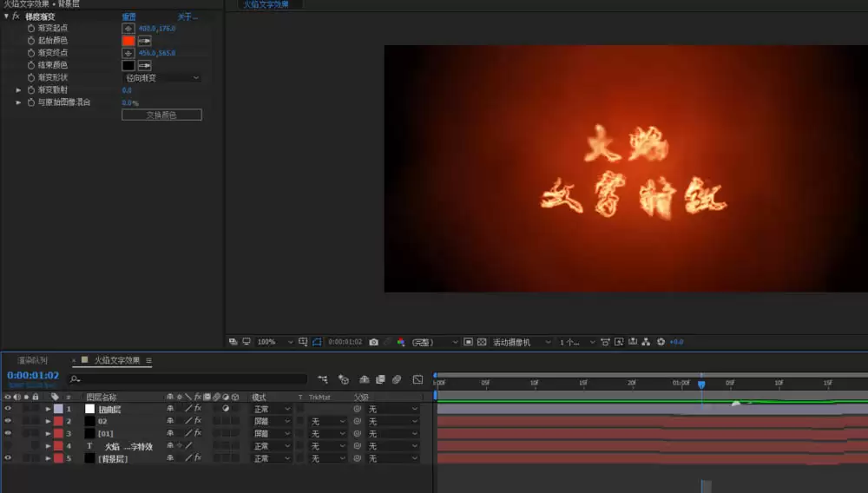Open the black 结束颜色 color swatch
Image resolution: width=868 pixels, height=493 pixels.
[128, 65]
